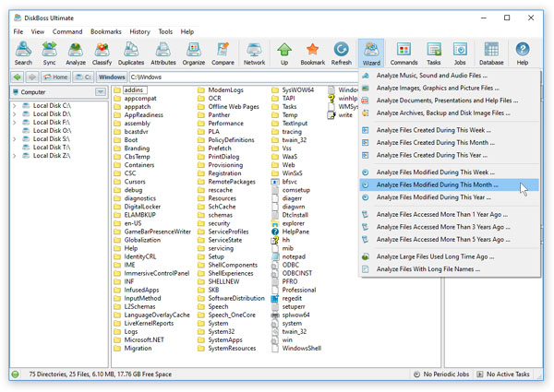Go up one directory with Up icon
This screenshot has height=392, width=554.
pos(284,53)
